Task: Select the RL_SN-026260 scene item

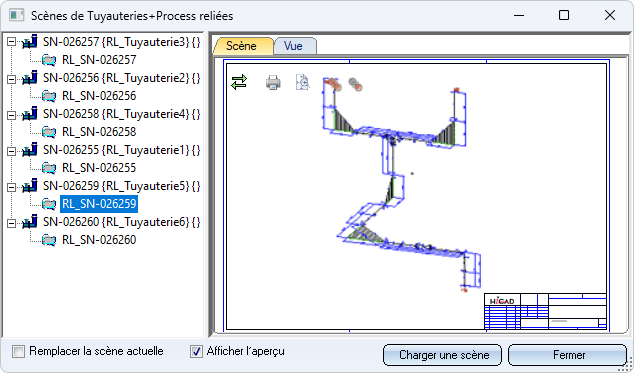Action: click(x=99, y=240)
